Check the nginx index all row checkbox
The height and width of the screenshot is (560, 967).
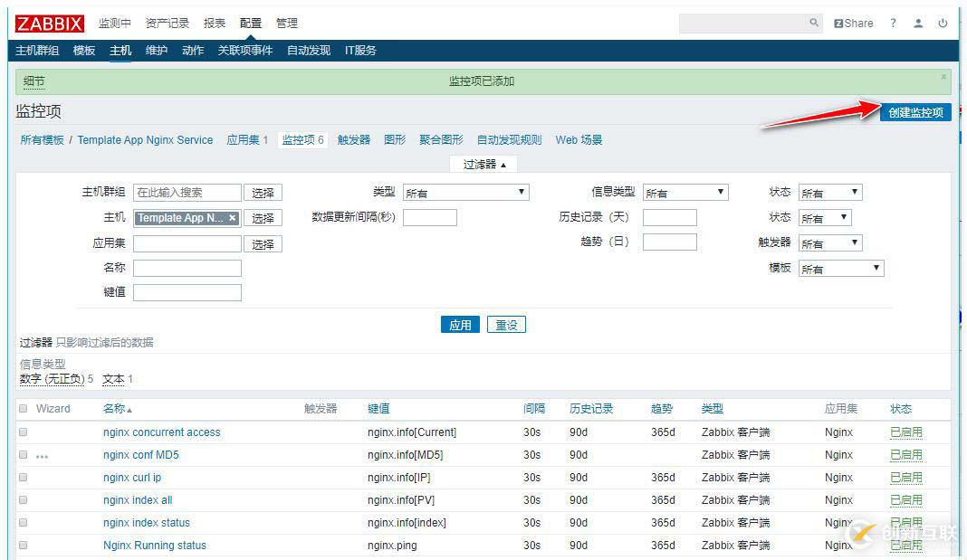coord(24,499)
